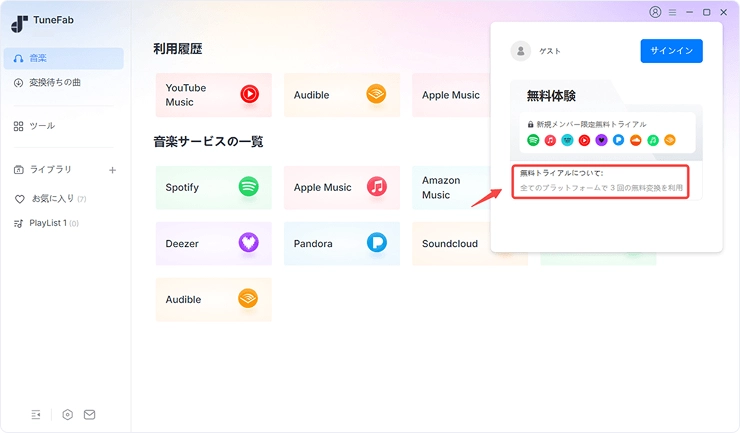
Task: Open ライブラリ in the sidebar
Action: [42, 170]
